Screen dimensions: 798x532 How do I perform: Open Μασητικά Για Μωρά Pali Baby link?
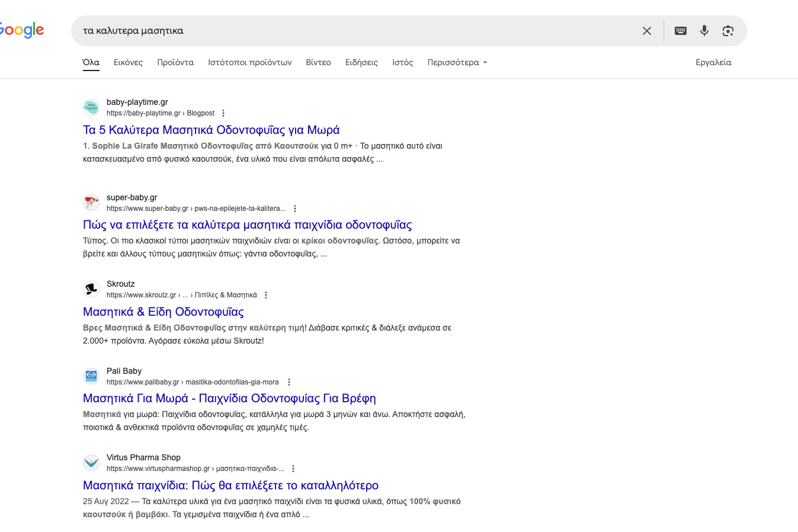[229, 399]
